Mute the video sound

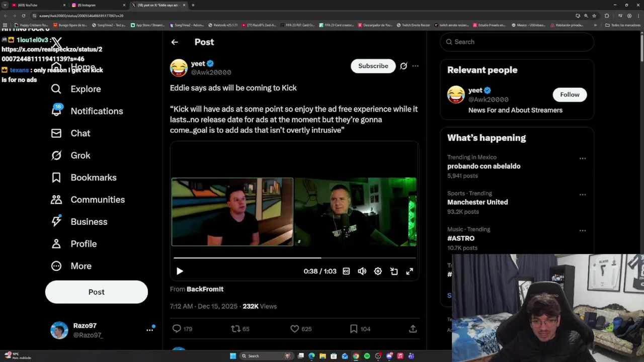click(362, 271)
